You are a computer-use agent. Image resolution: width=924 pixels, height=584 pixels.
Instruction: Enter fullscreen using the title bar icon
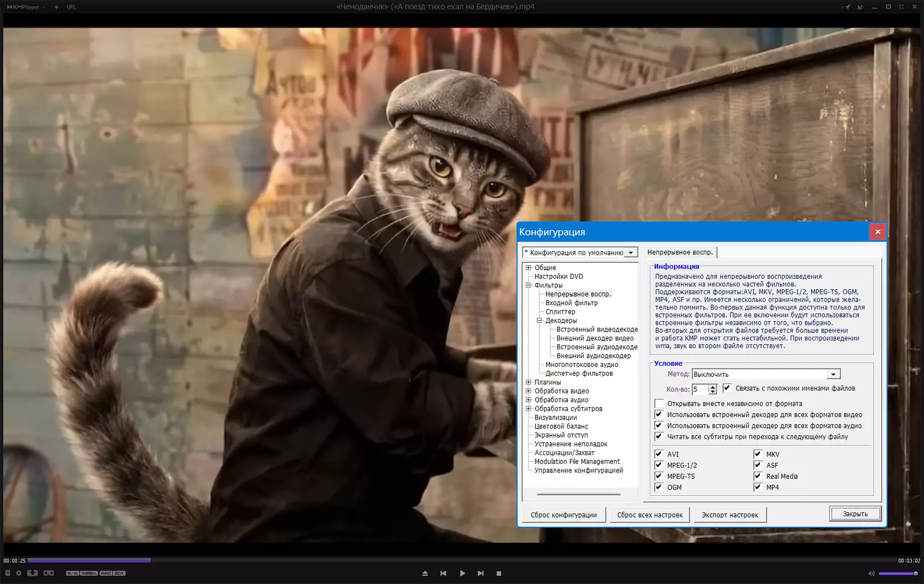tap(902, 7)
